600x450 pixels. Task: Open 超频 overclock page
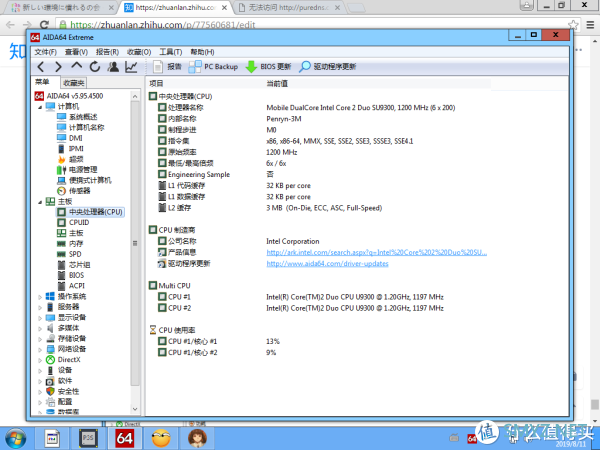[x=70, y=159]
